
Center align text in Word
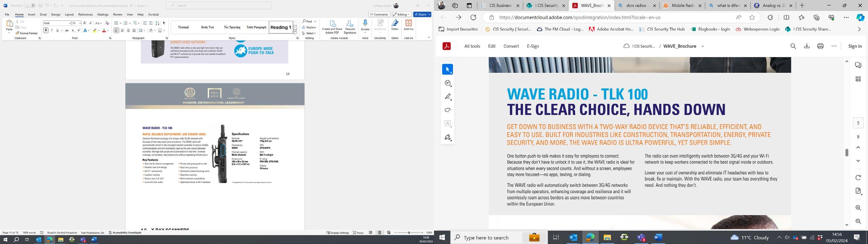click(x=122, y=30)
